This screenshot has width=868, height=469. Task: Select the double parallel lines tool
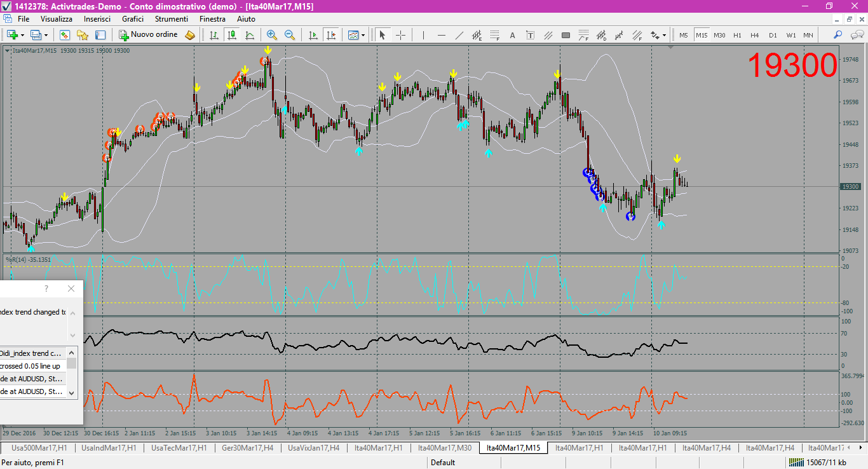(x=548, y=35)
